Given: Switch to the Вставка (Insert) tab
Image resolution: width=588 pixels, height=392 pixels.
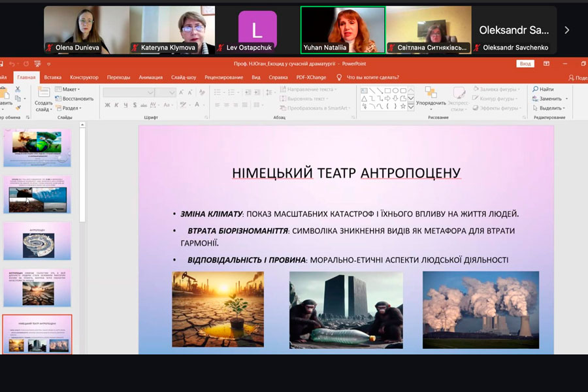Looking at the screenshot, I should click(x=53, y=77).
